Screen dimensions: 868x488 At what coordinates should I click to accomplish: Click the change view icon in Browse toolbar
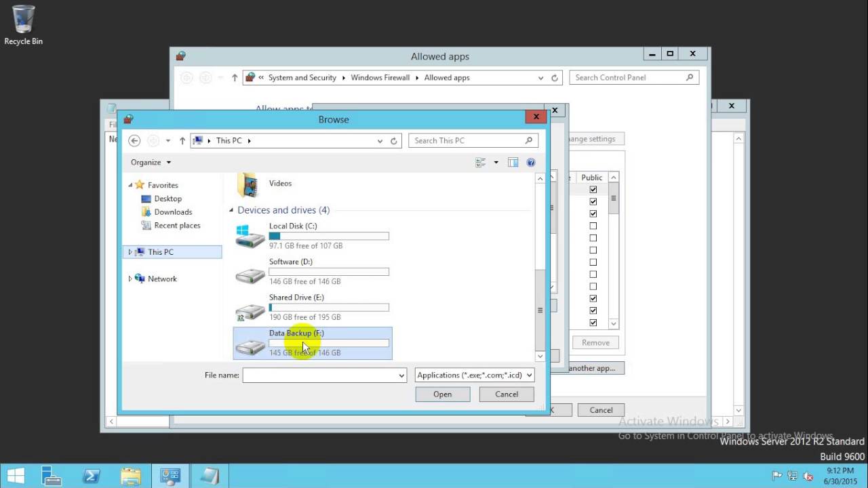(x=481, y=162)
